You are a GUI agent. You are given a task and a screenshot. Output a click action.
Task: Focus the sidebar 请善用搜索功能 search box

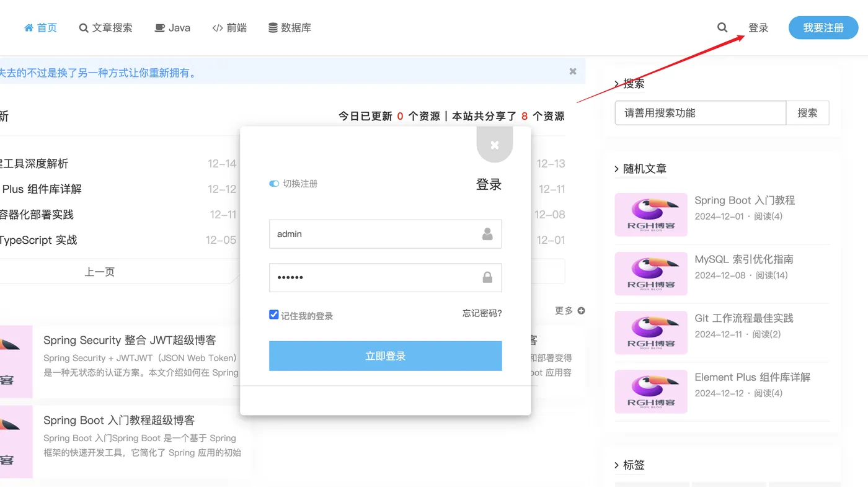coord(701,113)
